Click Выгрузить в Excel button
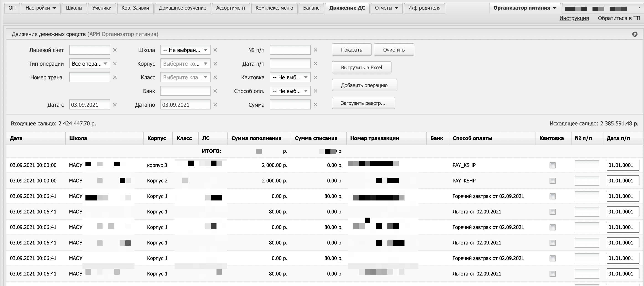Viewport: 644px width, 286px height. click(361, 68)
